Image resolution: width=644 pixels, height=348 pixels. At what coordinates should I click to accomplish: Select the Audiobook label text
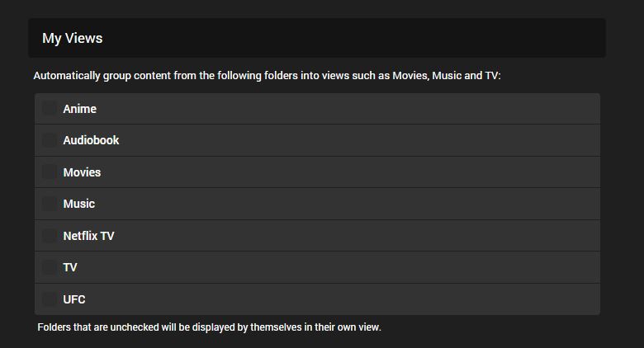(91, 140)
